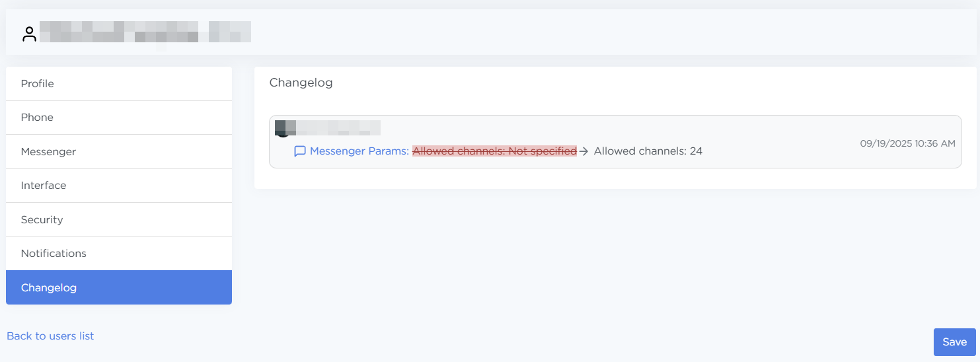Click the user silhouette icon in header
The width and height of the screenshot is (980, 362).
(29, 34)
